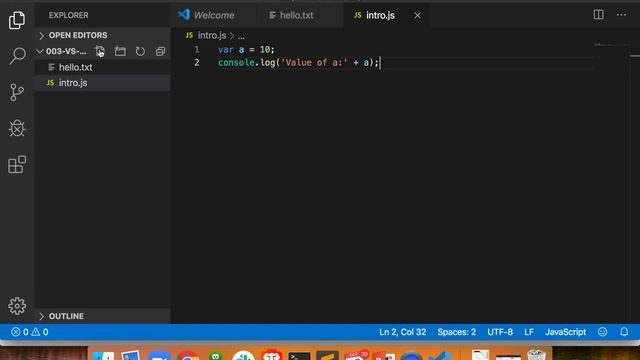Open Chrome from the macOS dock
The width and height of the screenshot is (640, 360).
pyautogui.click(x=188, y=356)
